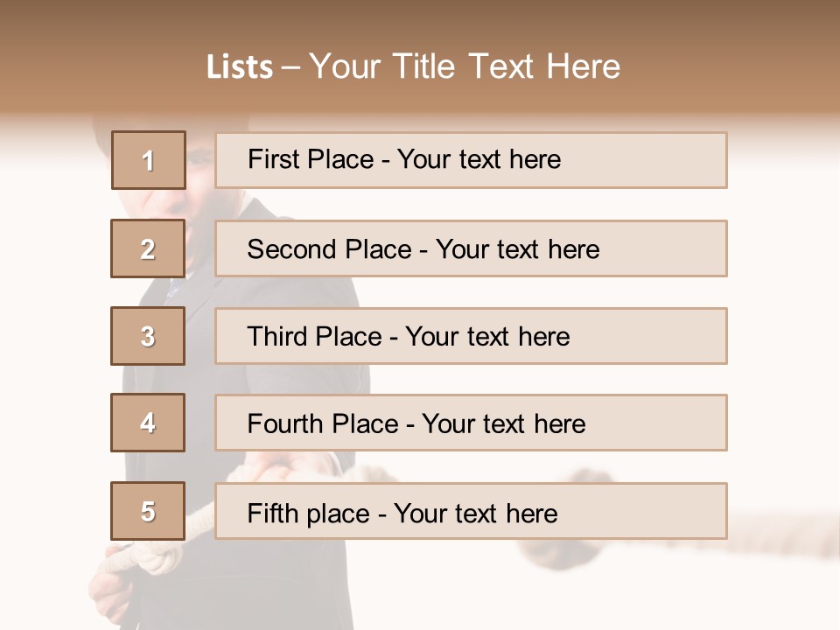Select the First Place text bar
The image size is (840, 630).
pos(471,160)
